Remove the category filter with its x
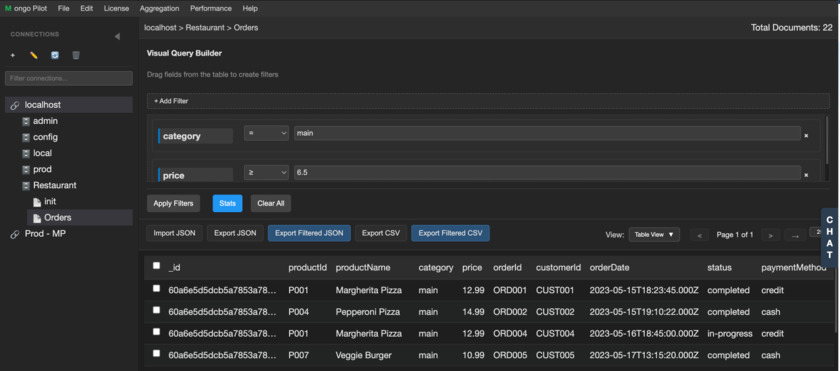This screenshot has width=840, height=371. pos(806,135)
